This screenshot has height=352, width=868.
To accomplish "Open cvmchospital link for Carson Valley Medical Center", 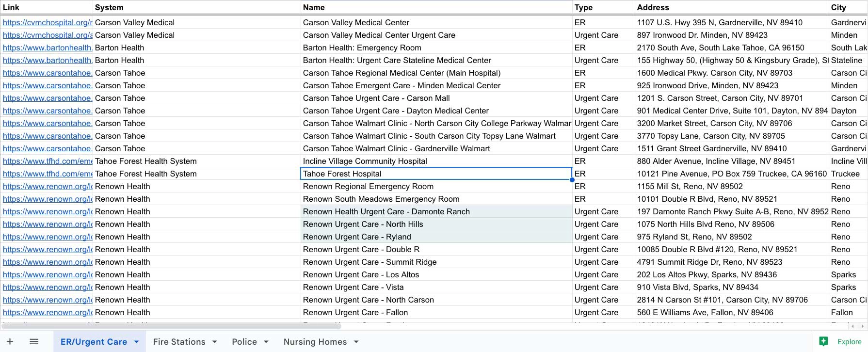I will 48,22.
